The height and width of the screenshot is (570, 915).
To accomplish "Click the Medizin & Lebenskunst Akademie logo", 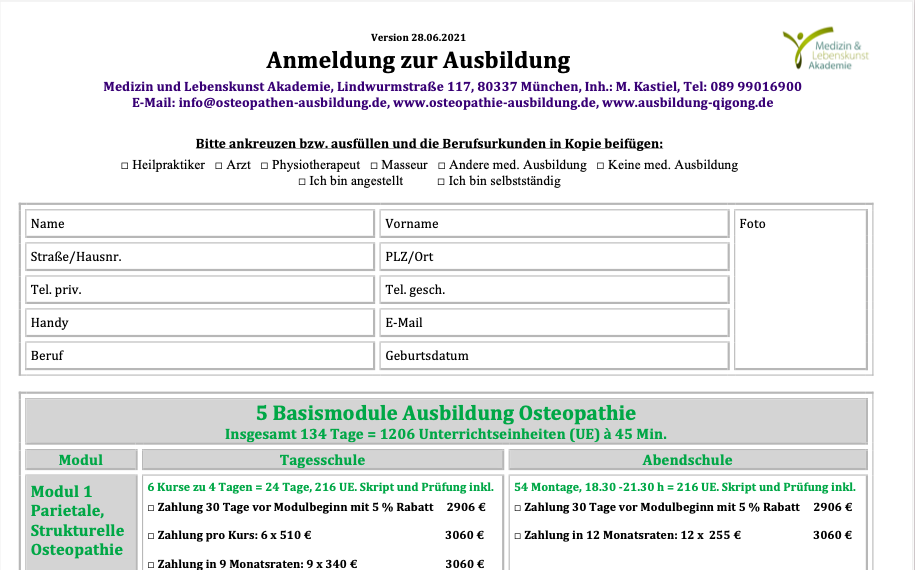I will 825,48.
